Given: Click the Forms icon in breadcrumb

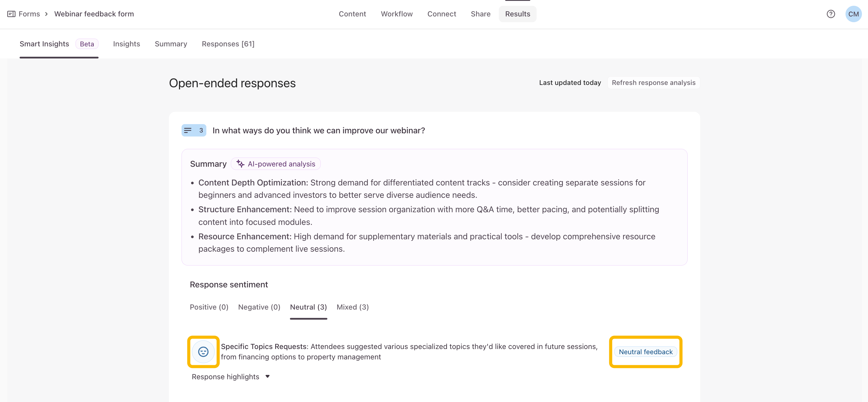Looking at the screenshot, I should coord(11,14).
